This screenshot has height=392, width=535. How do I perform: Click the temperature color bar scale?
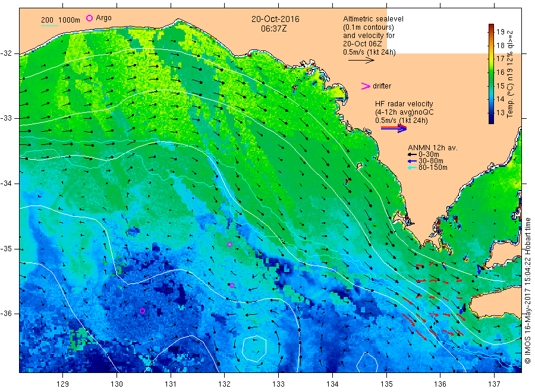coord(491,74)
